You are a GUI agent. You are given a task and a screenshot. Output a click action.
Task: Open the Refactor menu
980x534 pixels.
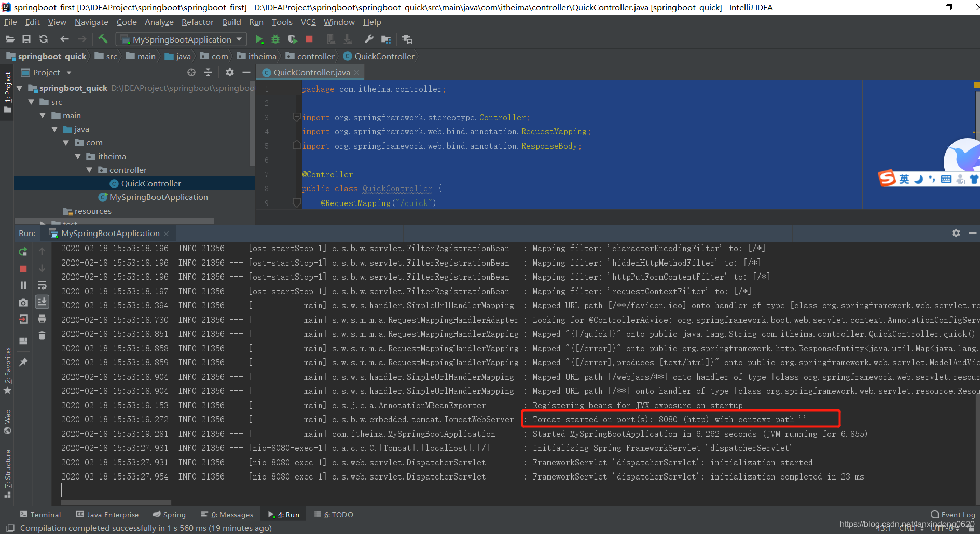[x=197, y=22]
